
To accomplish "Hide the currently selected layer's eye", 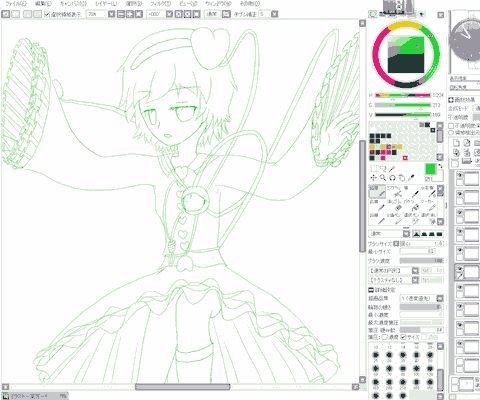I will pyautogui.click(x=460, y=269).
